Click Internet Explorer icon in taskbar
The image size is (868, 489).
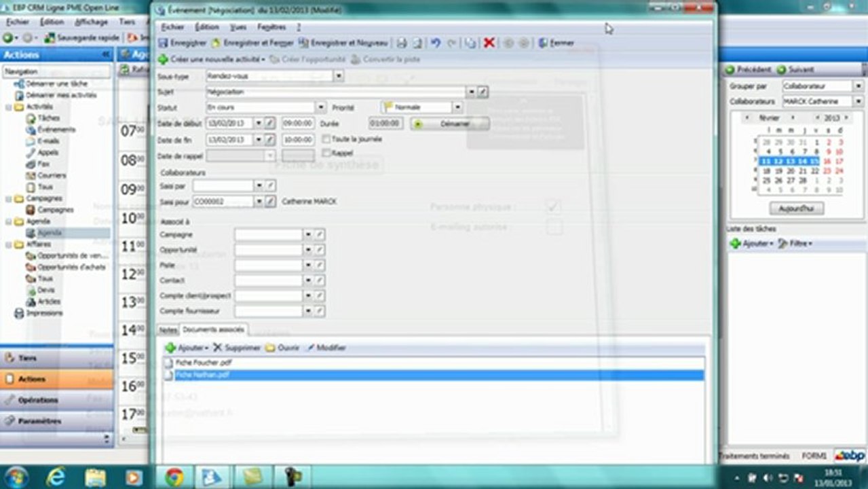[x=56, y=477]
